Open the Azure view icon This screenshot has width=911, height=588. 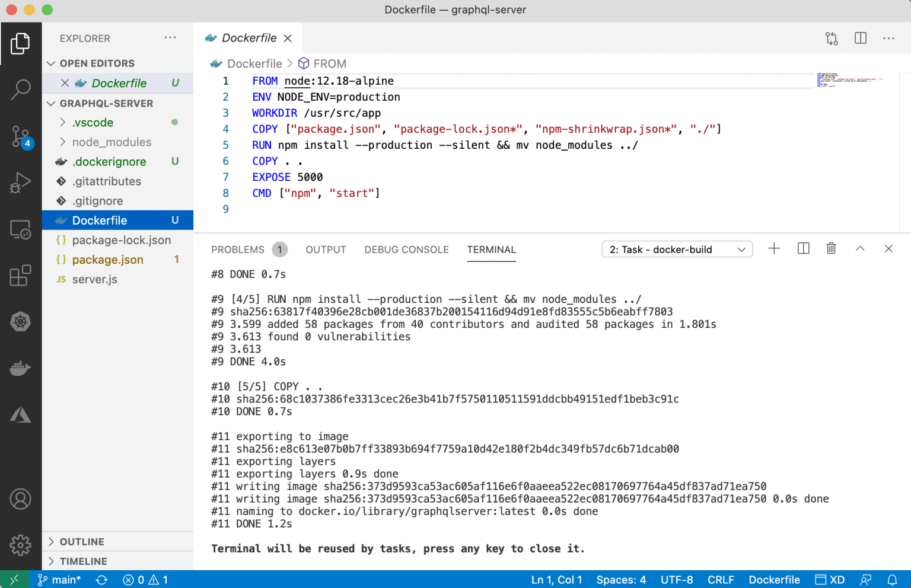coord(21,415)
